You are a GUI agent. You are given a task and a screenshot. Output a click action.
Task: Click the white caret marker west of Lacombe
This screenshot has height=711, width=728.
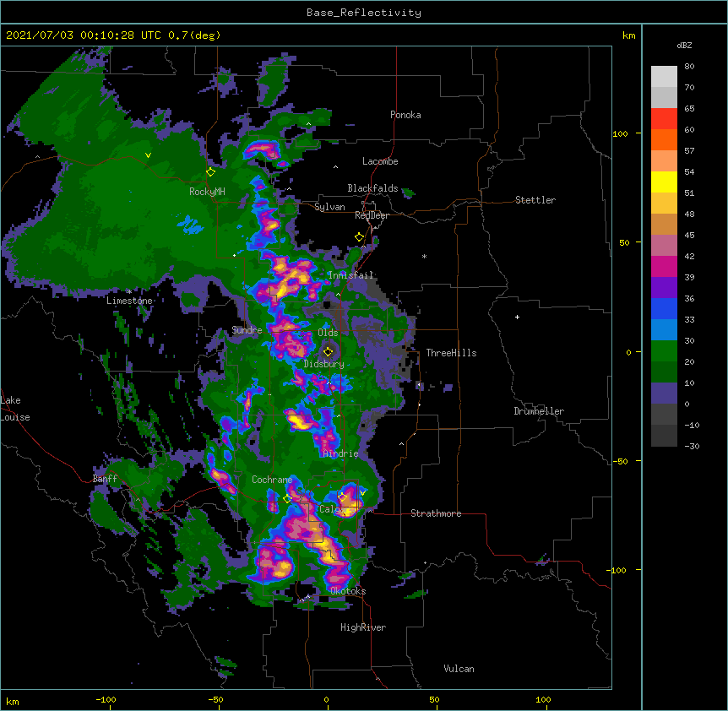pos(335,167)
